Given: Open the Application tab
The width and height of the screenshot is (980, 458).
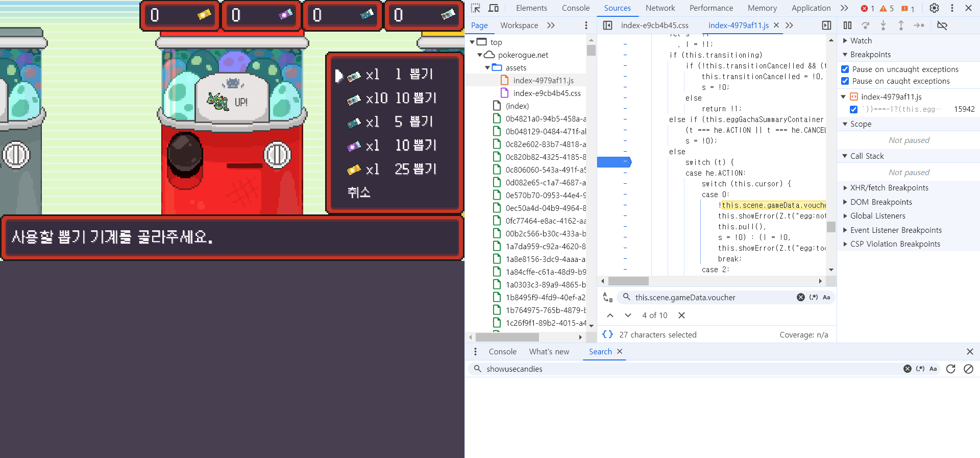Looking at the screenshot, I should pyautogui.click(x=811, y=8).
